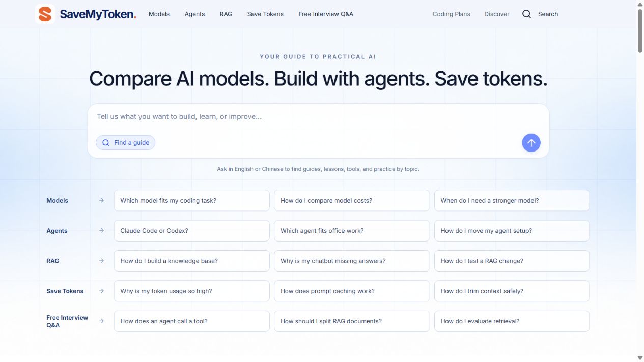This screenshot has width=644, height=362.
Task: Choose 'How do I compare model costs?'
Action: 352,200
